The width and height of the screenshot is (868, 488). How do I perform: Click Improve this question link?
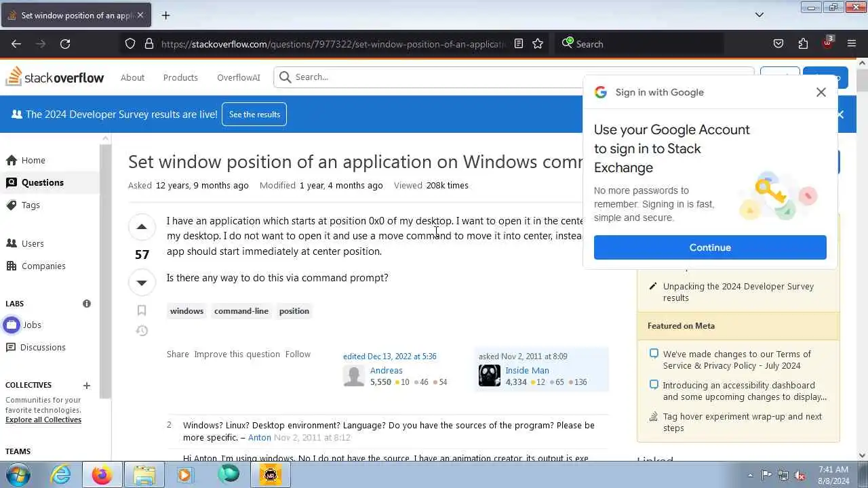tap(237, 354)
